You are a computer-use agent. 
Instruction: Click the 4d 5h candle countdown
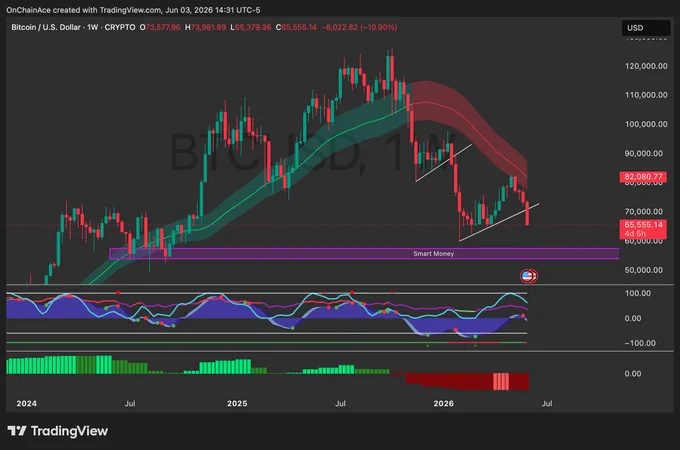(x=635, y=234)
